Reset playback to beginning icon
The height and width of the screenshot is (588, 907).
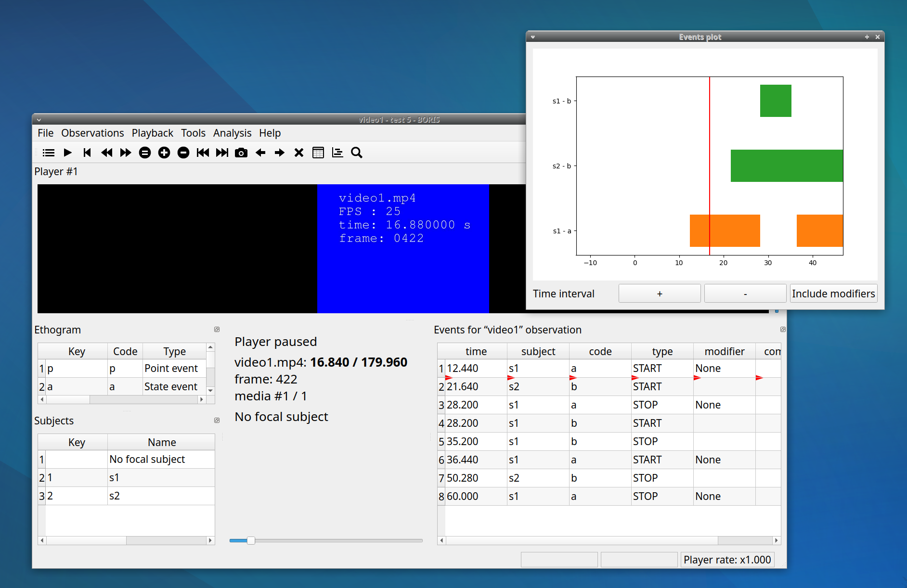[87, 153]
